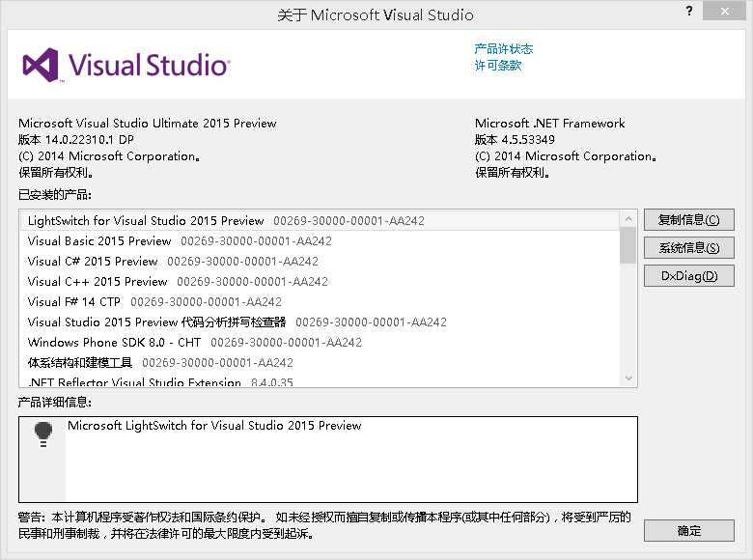Image resolution: width=753 pixels, height=560 pixels.
Task: Click the installed products scrollbar thumb
Action: pyautogui.click(x=628, y=245)
